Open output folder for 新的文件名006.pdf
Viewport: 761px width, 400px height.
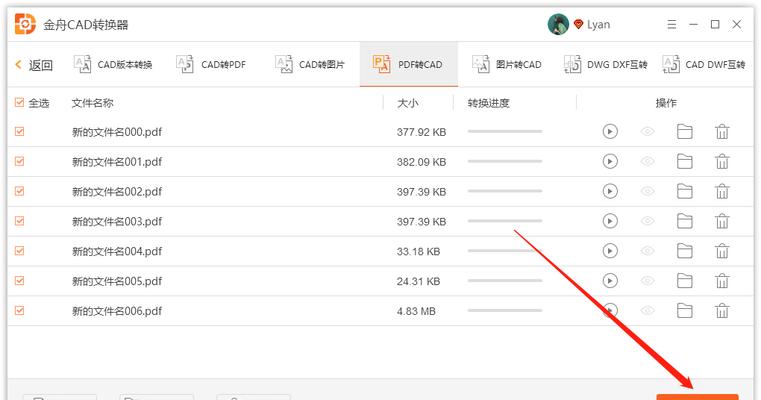tap(684, 311)
